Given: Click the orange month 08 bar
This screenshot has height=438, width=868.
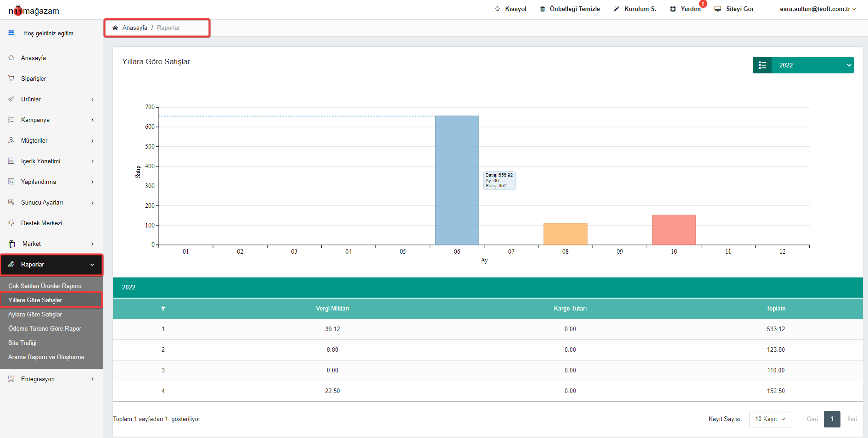Looking at the screenshot, I should coord(566,234).
